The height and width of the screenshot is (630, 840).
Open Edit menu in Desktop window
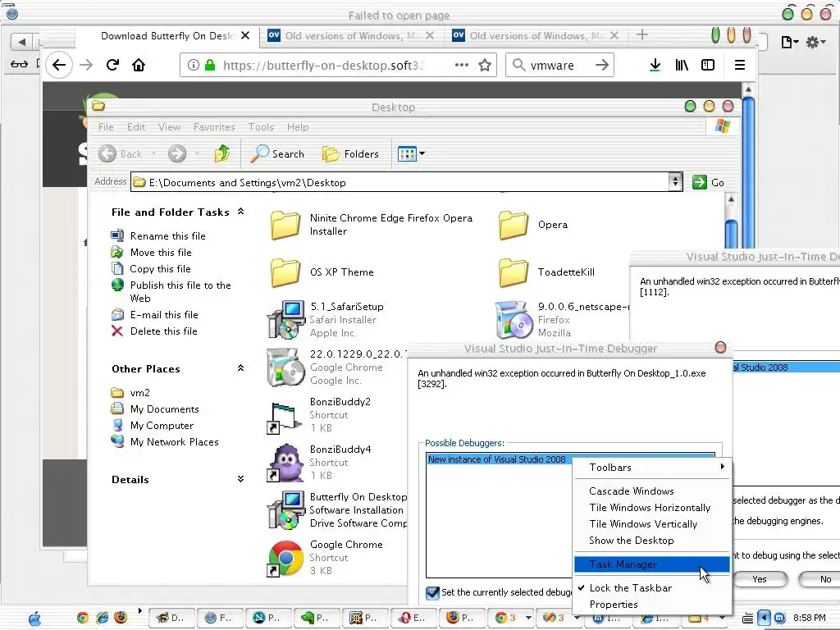(x=136, y=127)
